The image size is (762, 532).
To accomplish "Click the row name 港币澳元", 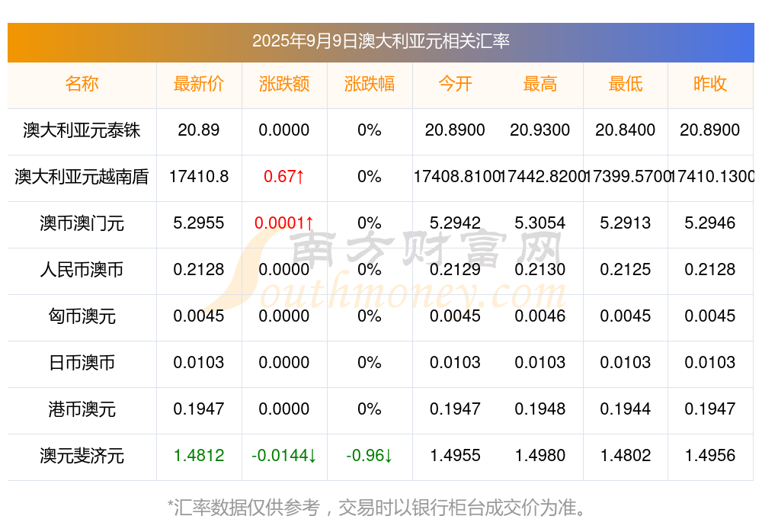I will [82, 409].
